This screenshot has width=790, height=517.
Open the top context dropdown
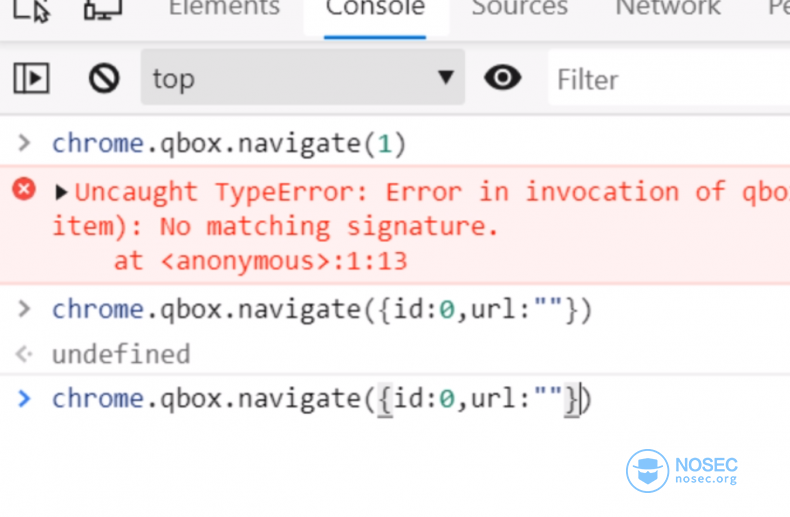pyautogui.click(x=302, y=78)
